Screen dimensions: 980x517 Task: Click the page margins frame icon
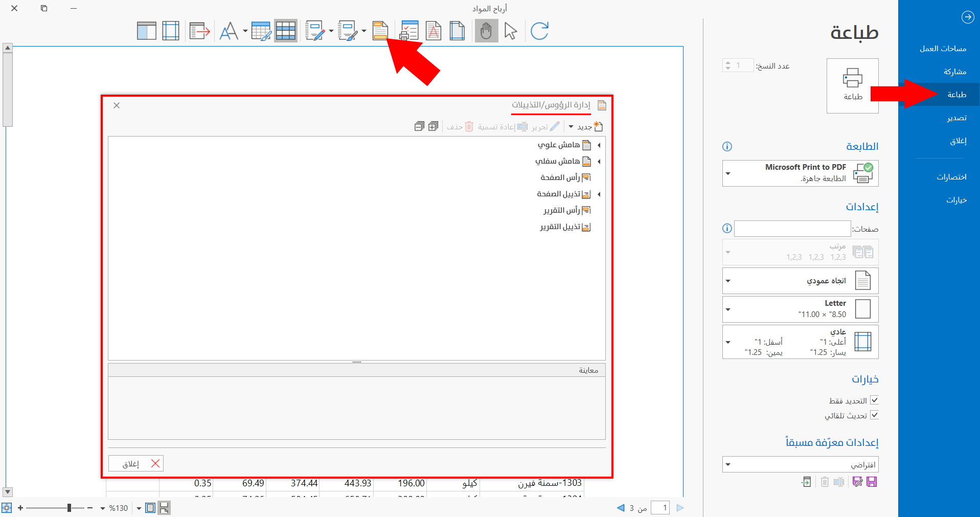(x=171, y=31)
